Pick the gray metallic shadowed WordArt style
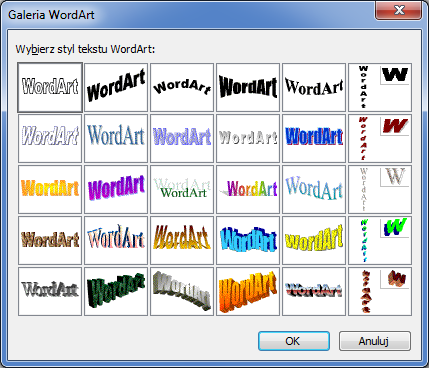This screenshot has height=368, width=429. [50, 291]
